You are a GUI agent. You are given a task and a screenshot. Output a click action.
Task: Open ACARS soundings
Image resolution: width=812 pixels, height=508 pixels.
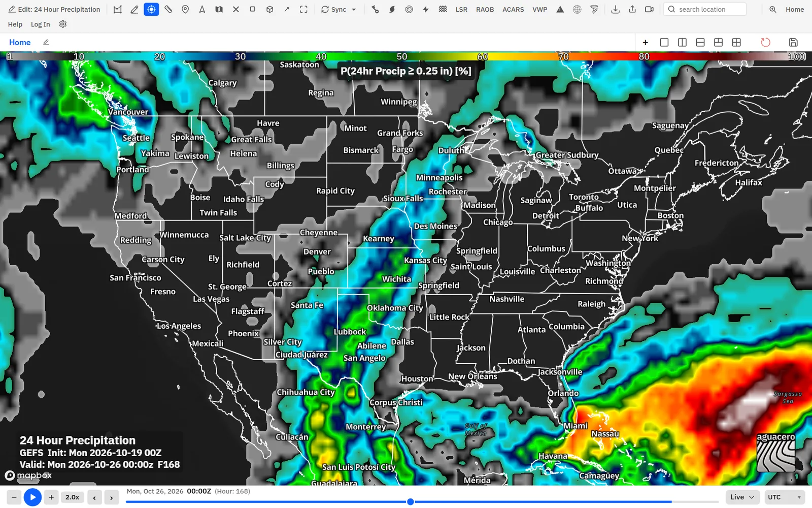coord(513,9)
